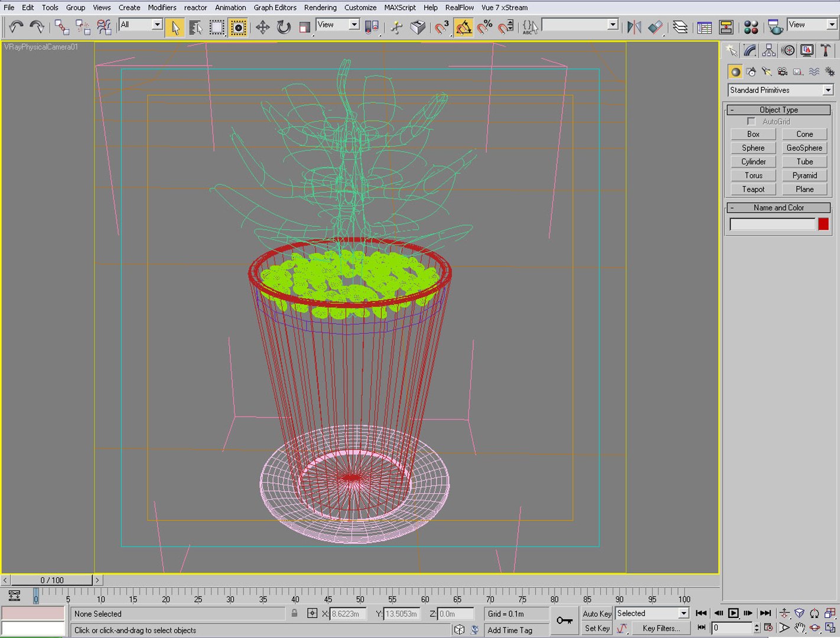Click the red object color swatch
Image resolution: width=840 pixels, height=638 pixels.
click(x=823, y=224)
